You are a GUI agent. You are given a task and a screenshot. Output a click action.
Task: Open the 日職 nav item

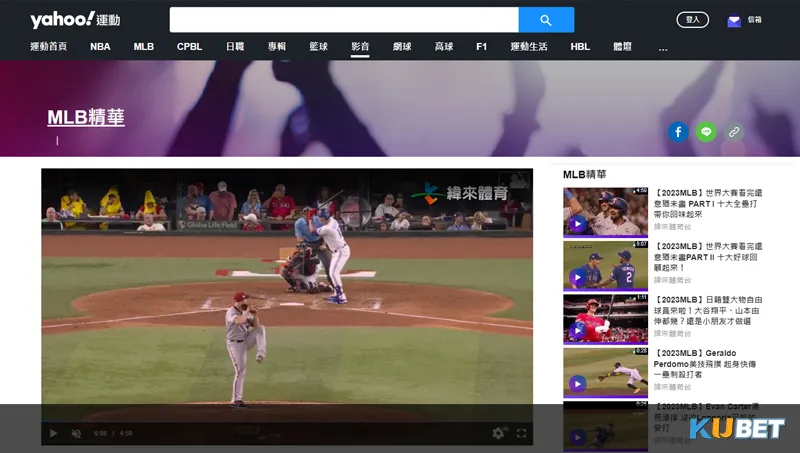point(235,46)
